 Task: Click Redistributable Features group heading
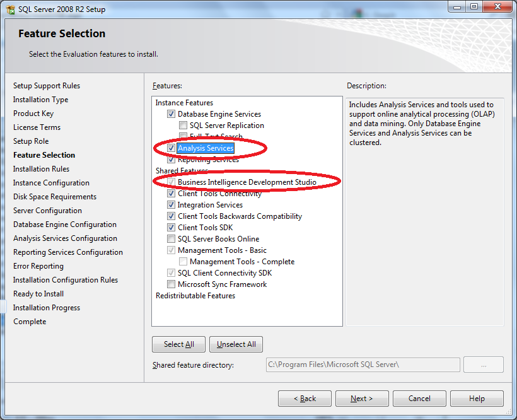click(x=195, y=296)
